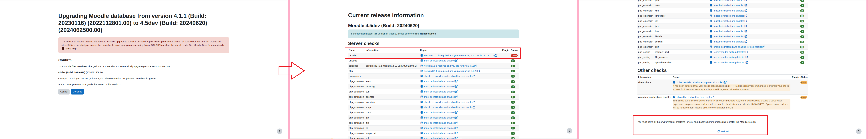
Task: Click help question mark on server checks screen
Action: 569,131
